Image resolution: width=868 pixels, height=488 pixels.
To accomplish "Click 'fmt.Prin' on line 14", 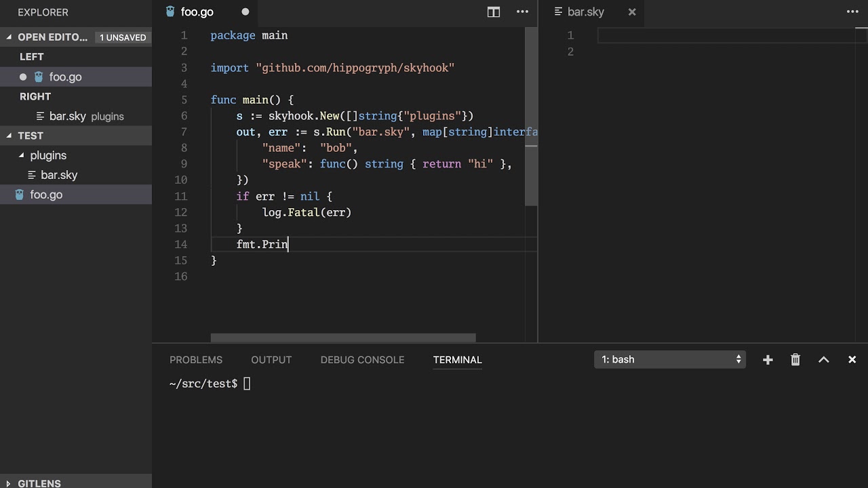I will pyautogui.click(x=262, y=244).
